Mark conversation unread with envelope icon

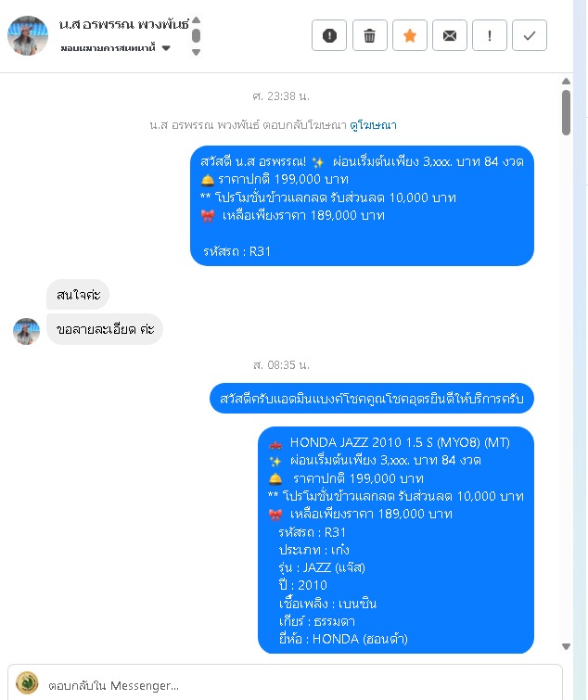pos(450,35)
